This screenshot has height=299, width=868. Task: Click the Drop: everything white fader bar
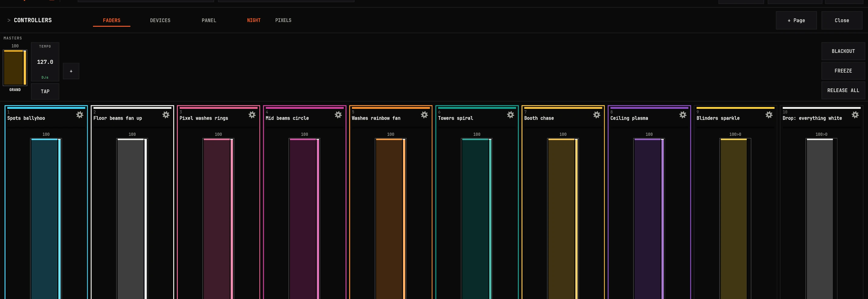click(x=821, y=219)
